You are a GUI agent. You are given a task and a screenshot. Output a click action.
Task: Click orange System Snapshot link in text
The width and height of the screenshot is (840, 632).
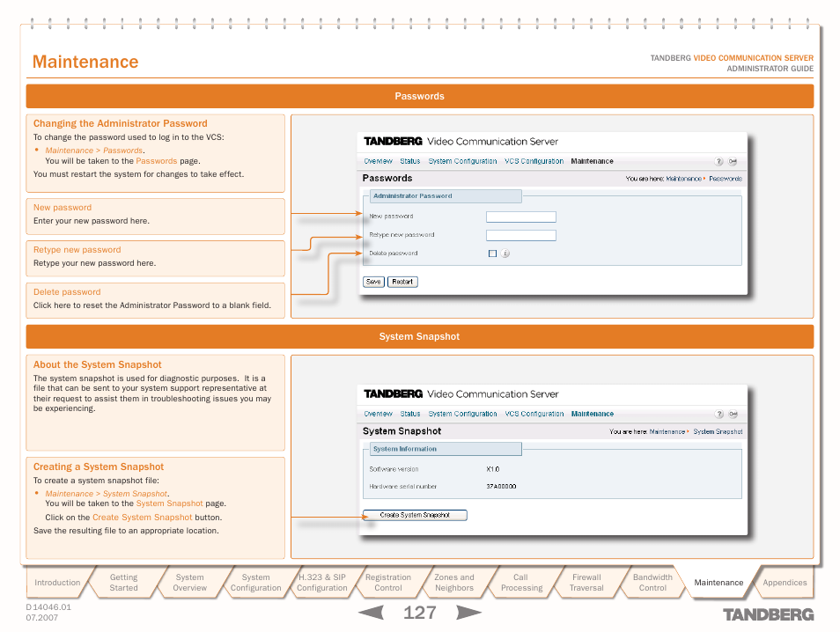(169, 504)
